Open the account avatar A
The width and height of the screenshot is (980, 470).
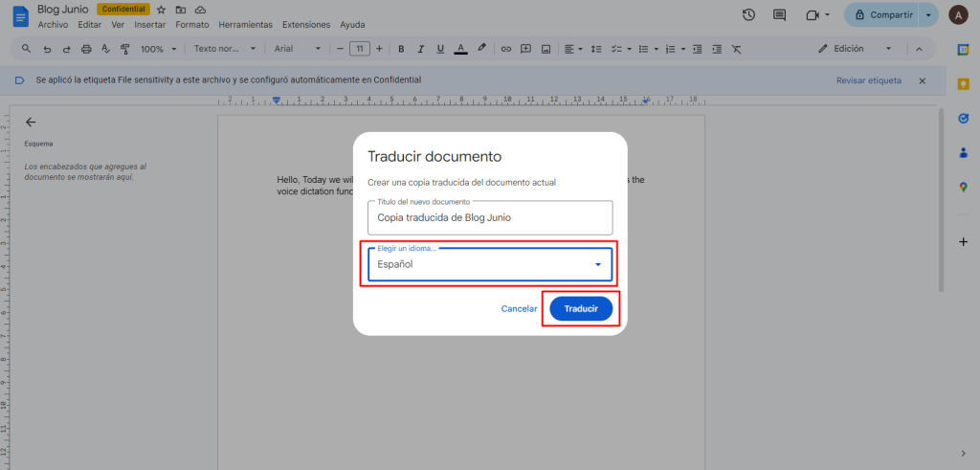point(958,15)
